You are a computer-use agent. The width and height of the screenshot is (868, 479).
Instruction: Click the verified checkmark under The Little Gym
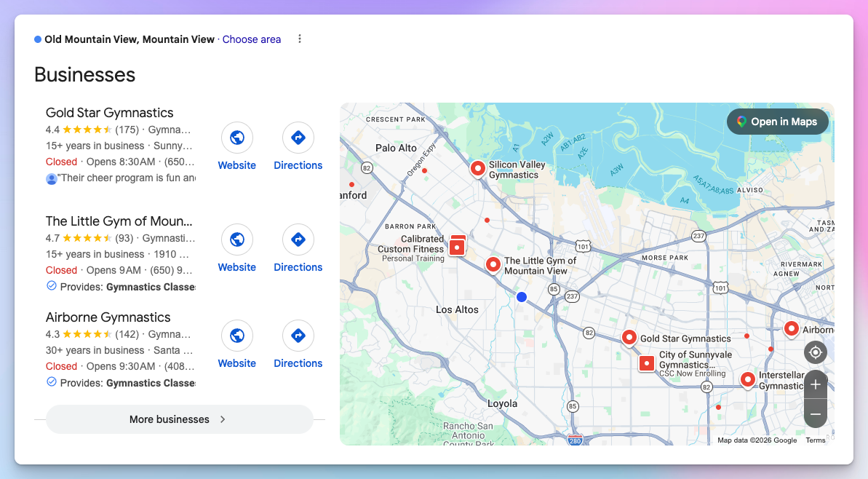coord(52,286)
